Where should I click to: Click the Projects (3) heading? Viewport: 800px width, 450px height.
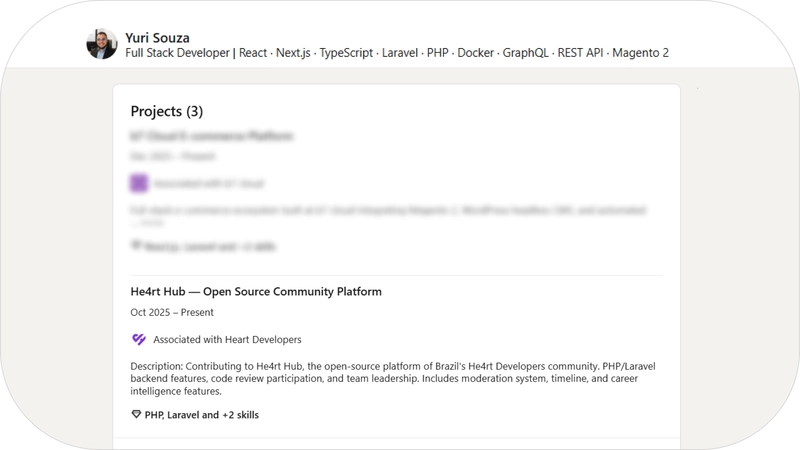[167, 111]
